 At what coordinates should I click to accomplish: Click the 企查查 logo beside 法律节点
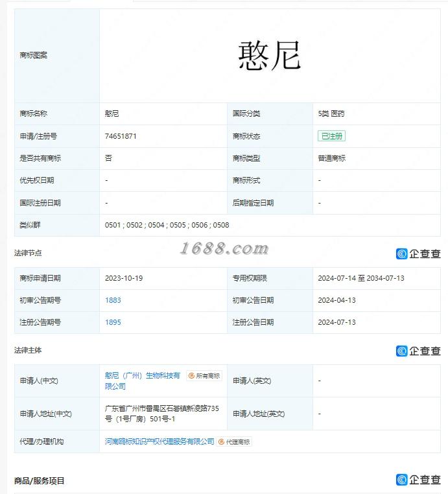(x=418, y=253)
